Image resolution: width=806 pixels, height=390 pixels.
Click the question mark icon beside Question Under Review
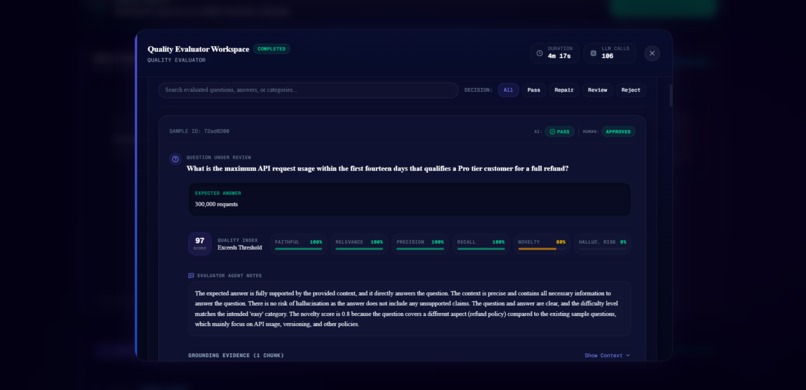(x=175, y=159)
